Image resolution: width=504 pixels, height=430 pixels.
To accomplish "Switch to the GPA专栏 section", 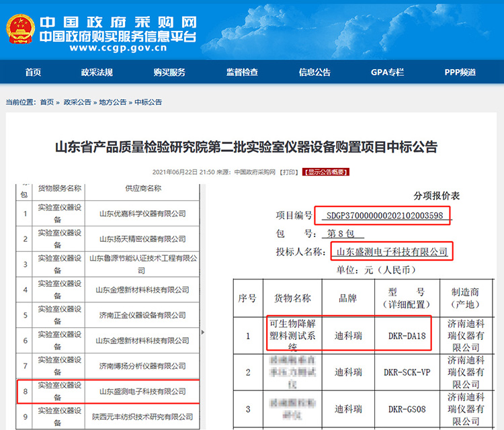I will coord(387,73).
